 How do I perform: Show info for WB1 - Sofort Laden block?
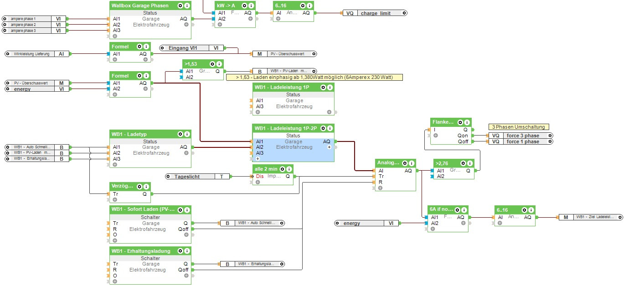coord(187,209)
